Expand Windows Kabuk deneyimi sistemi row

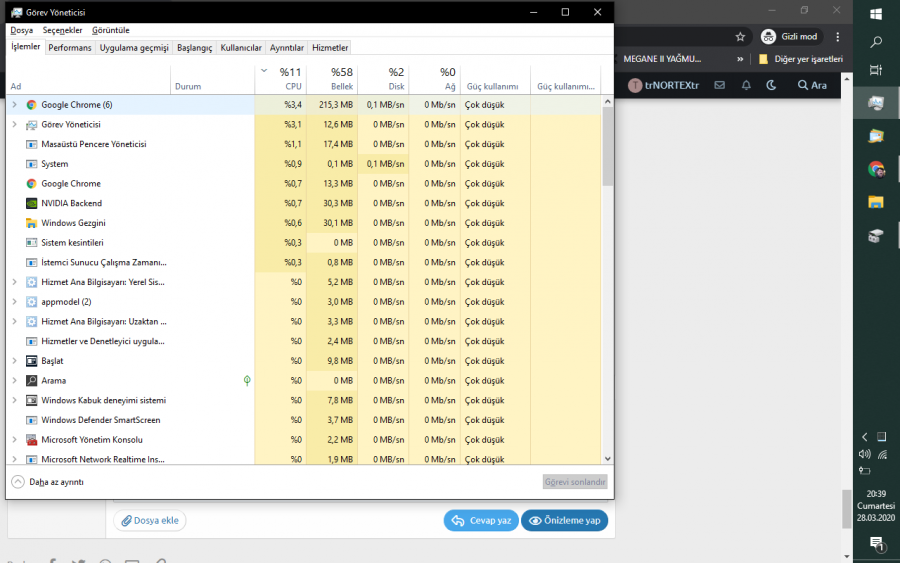pos(14,401)
